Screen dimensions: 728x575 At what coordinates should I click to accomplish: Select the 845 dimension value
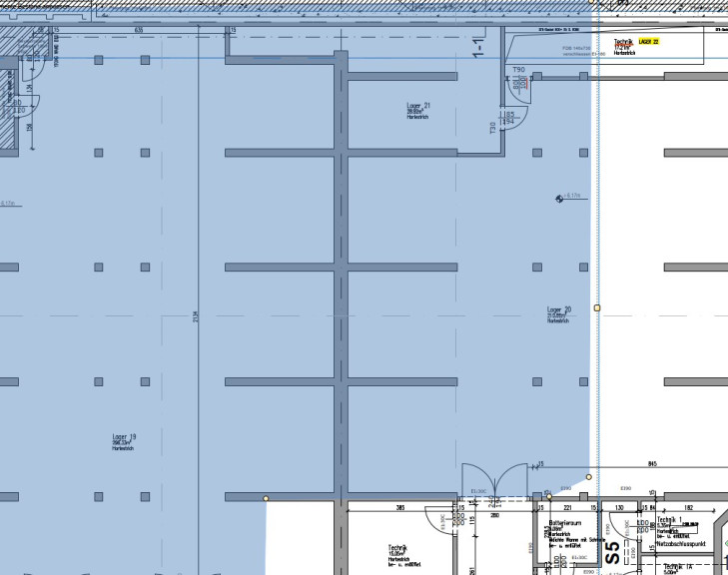(652, 463)
